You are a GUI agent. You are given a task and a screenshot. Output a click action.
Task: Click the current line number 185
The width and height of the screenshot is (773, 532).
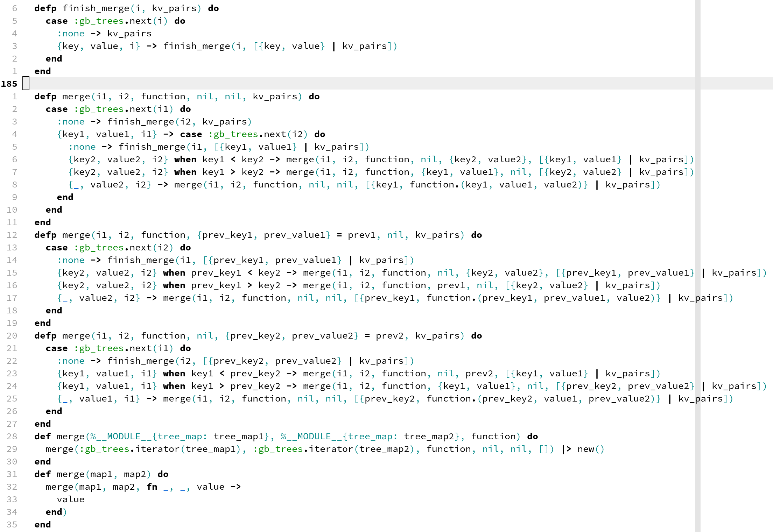(9, 84)
